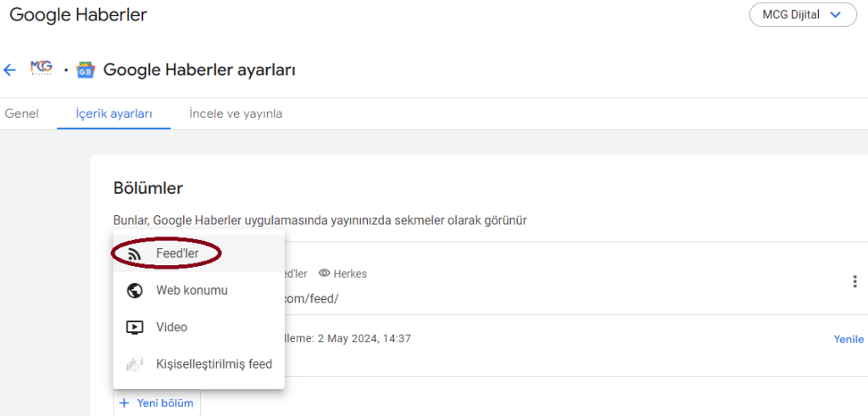This screenshot has width=868, height=416.
Task: Click the Bölümler heading
Action: [148, 188]
